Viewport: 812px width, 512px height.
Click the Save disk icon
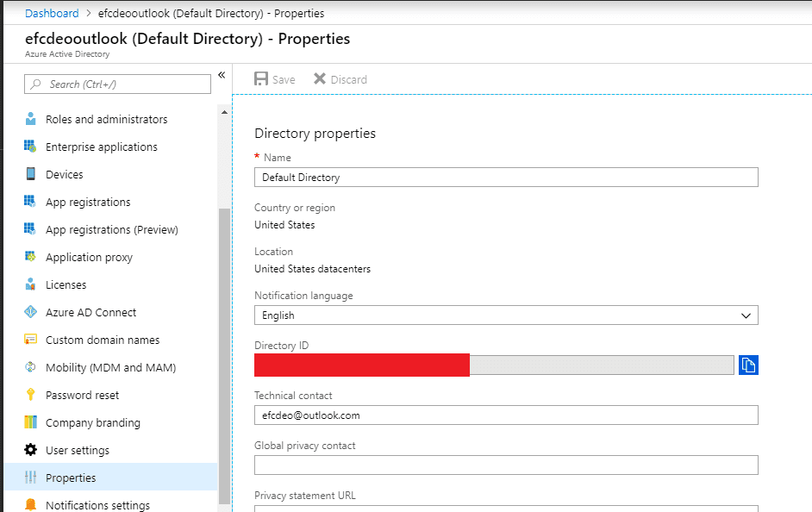pyautogui.click(x=261, y=78)
